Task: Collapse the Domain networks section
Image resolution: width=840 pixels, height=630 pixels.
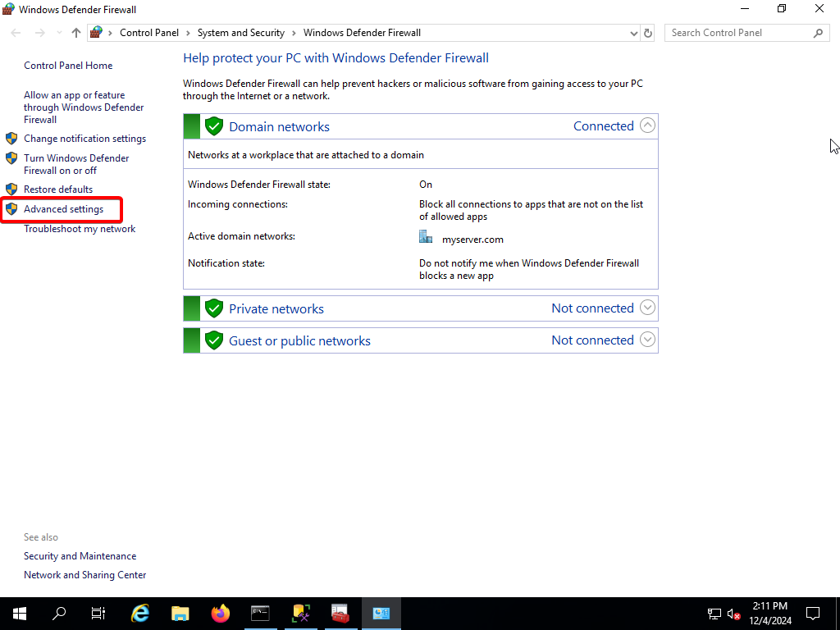Action: point(647,126)
